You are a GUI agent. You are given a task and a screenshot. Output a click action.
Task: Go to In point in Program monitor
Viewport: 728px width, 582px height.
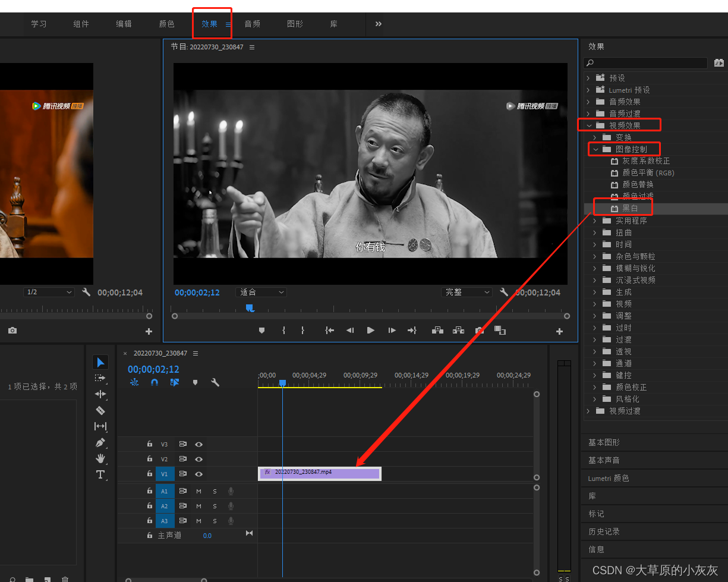329,331
